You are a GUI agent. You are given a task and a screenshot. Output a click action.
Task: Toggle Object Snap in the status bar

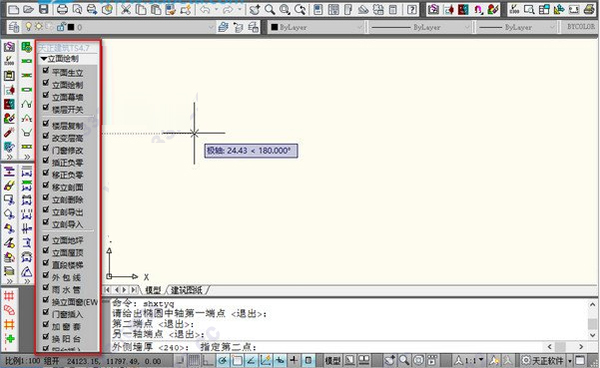pos(237,360)
